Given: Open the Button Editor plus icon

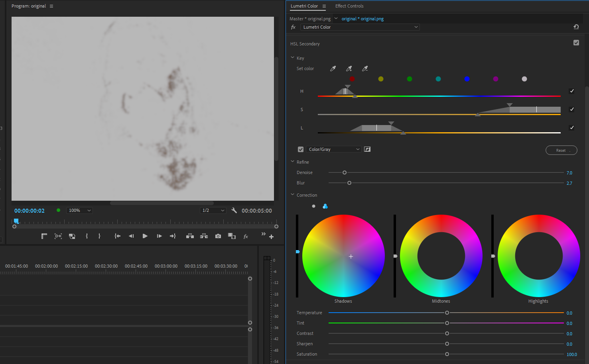Looking at the screenshot, I should click(x=271, y=237).
